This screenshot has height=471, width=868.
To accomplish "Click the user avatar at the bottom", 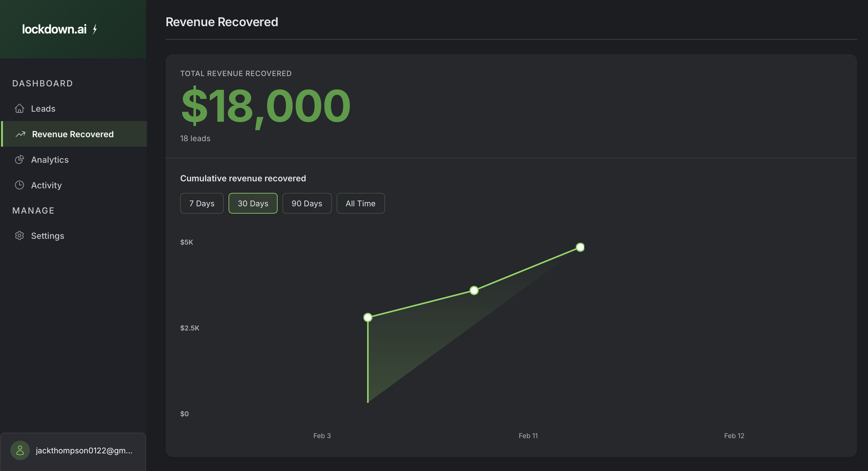I will coord(20,450).
